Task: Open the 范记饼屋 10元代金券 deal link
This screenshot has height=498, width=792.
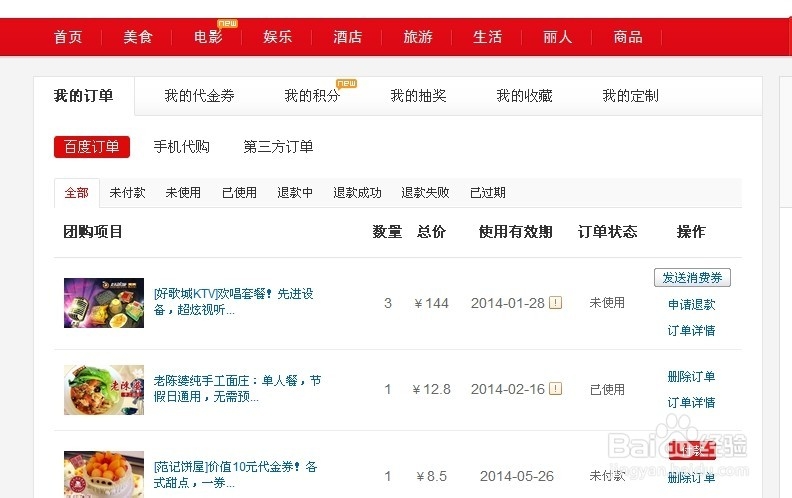Action: [x=235, y=475]
